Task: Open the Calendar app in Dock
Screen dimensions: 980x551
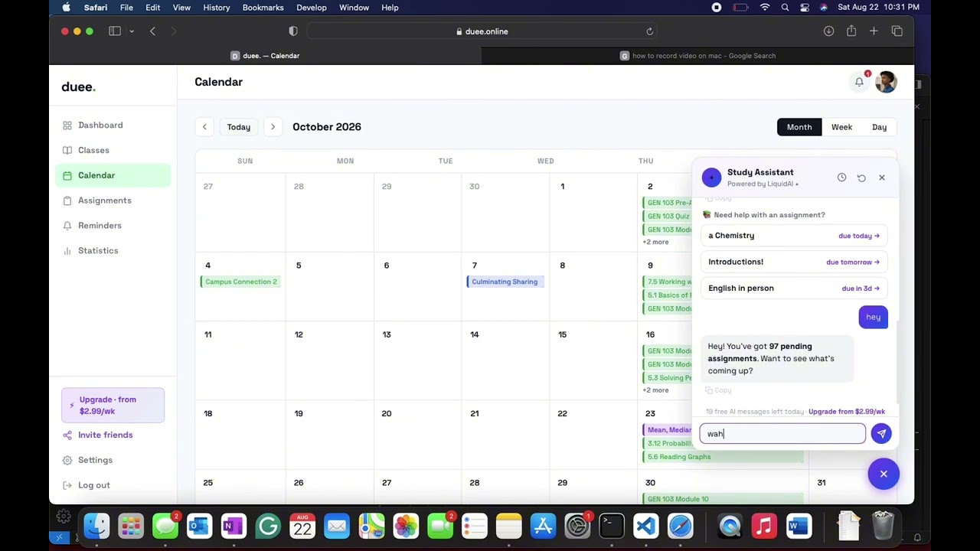Action: click(x=302, y=526)
